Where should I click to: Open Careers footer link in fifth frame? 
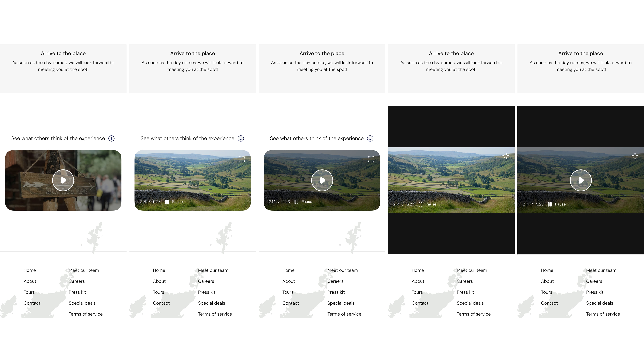click(594, 281)
